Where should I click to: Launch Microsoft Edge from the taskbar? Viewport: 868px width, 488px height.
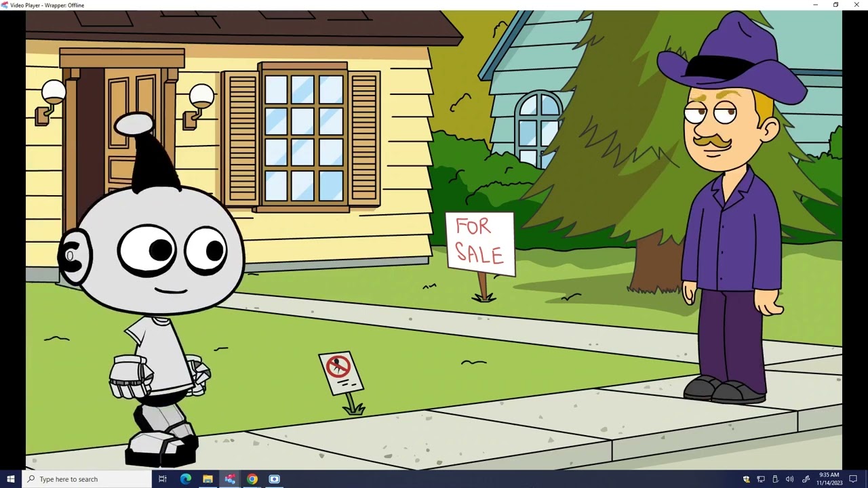click(x=185, y=479)
